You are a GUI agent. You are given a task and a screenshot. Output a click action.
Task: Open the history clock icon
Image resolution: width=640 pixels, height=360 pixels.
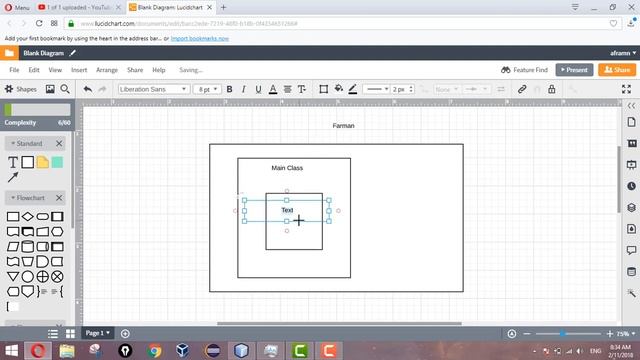[631, 186]
